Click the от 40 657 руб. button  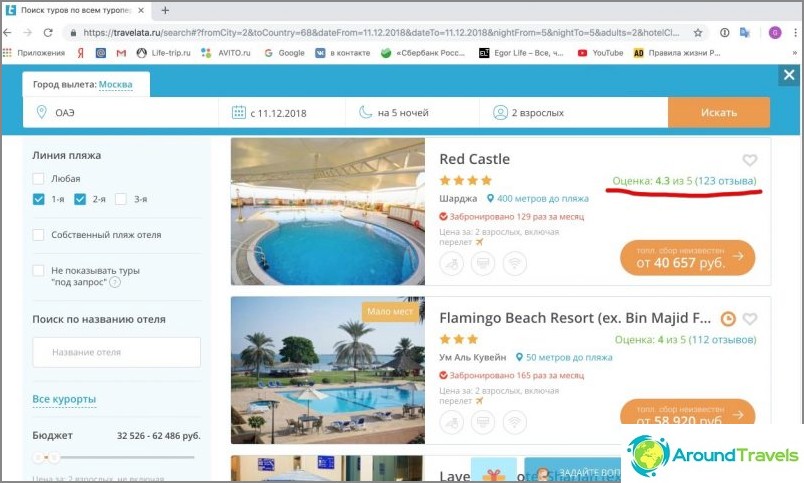(x=687, y=257)
